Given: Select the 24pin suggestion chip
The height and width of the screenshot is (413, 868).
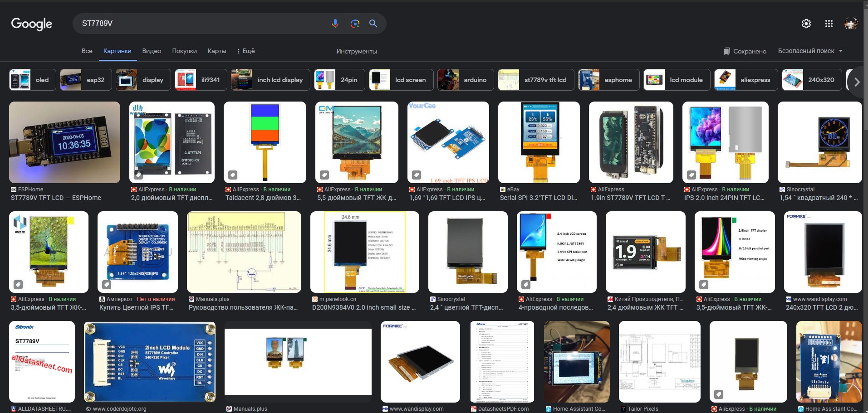Looking at the screenshot, I should [339, 80].
